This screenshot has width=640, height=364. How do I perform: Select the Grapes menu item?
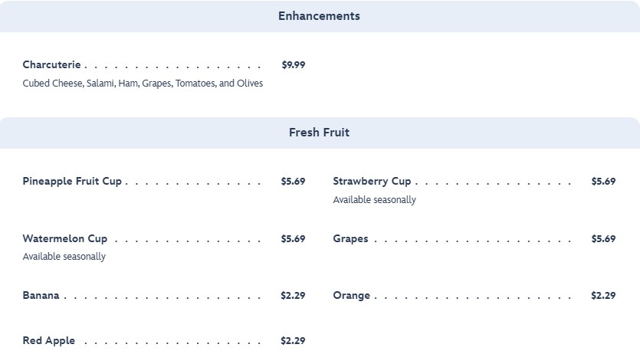[350, 239]
